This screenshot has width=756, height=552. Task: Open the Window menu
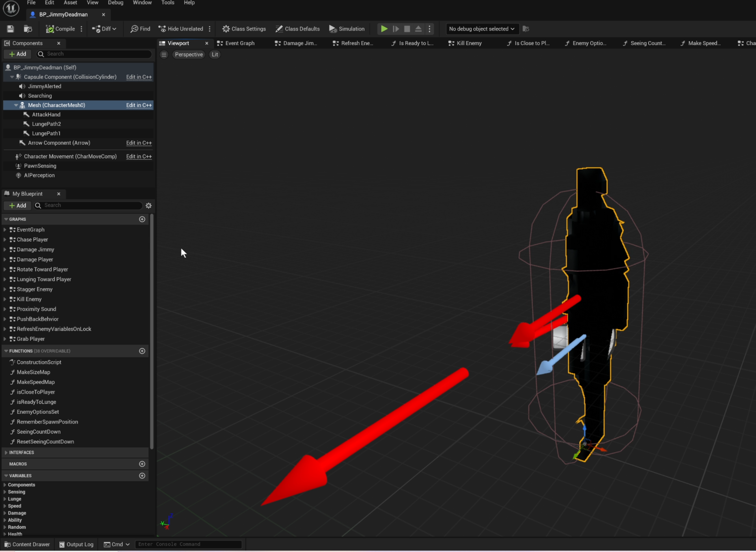coord(142,3)
